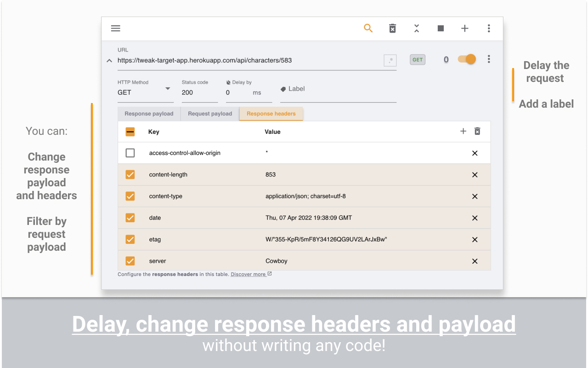Viewport: 588px width, 368px height.
Task: Click the collapse-all chevrons icon in the toolbar
Action: click(x=416, y=28)
